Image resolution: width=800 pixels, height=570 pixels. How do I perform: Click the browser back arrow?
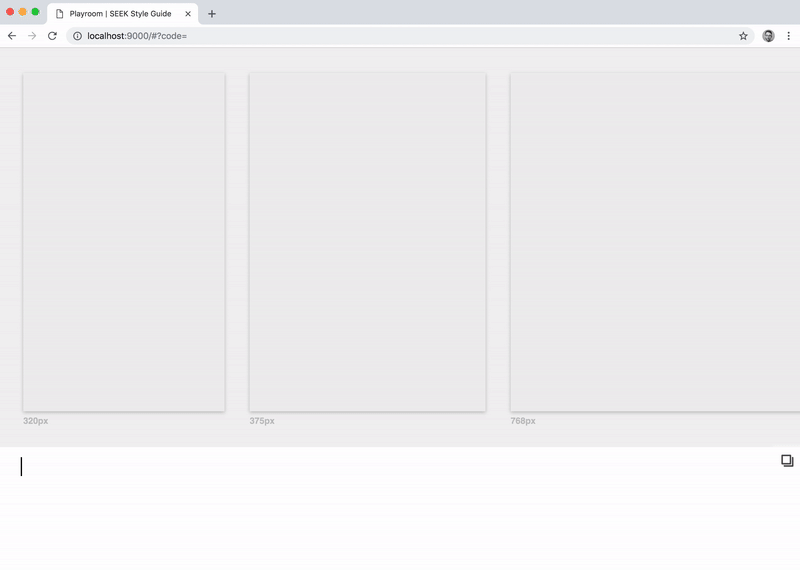(x=12, y=36)
